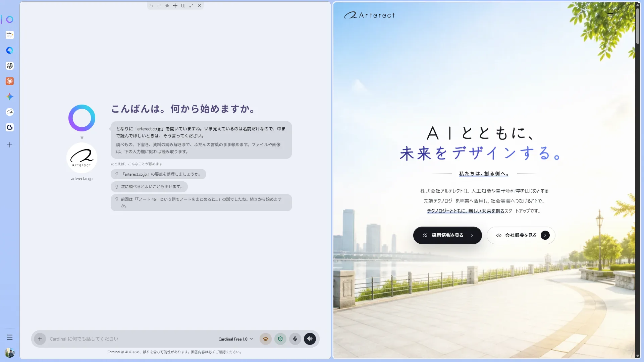The width and height of the screenshot is (644, 362).
Task: Open the Cardinal Free 1.0 model dropdown
Action: click(235, 339)
